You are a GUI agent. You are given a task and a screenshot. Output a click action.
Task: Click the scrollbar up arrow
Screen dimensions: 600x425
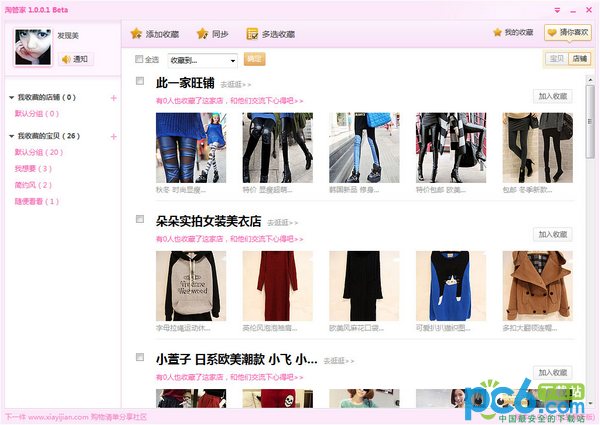coord(590,80)
